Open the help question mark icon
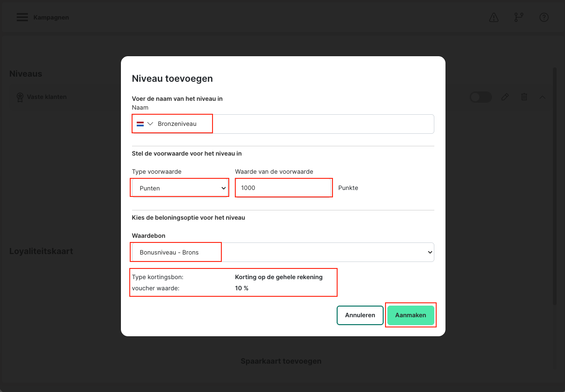This screenshot has height=392, width=565. pyautogui.click(x=544, y=18)
